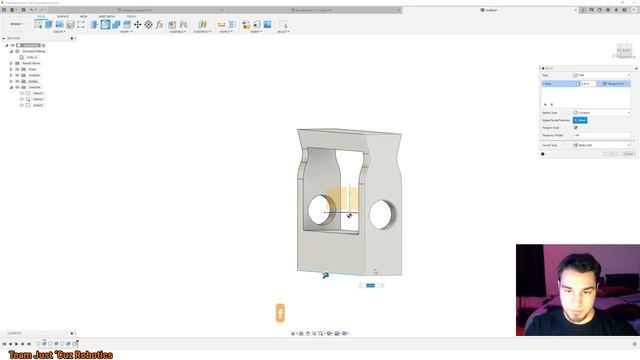The height and width of the screenshot is (360, 640).
Task: Collapse the Sketches folder
Action: point(11,87)
